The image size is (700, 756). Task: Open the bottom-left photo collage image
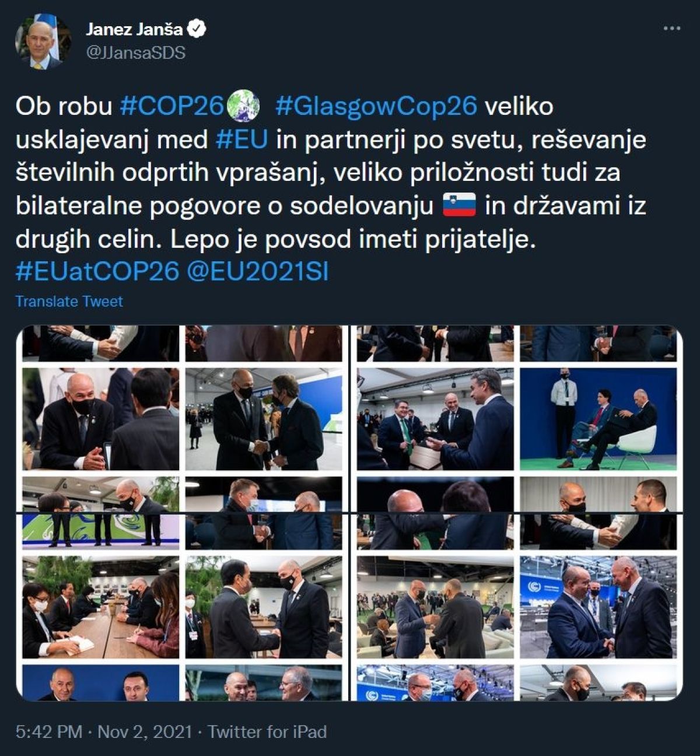[x=182, y=607]
